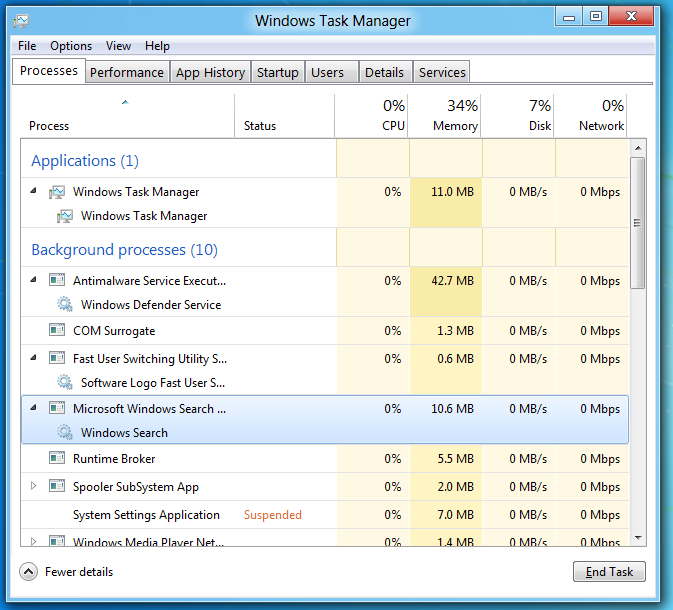Click the Task Manager title bar icon

(21, 21)
